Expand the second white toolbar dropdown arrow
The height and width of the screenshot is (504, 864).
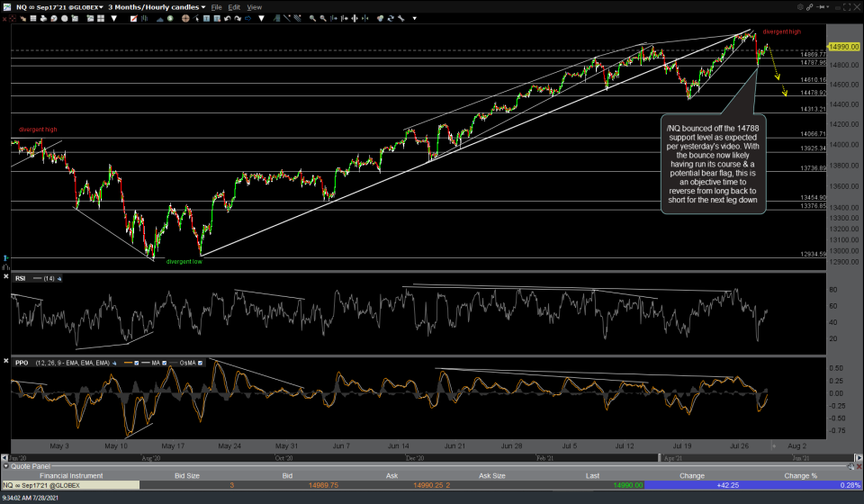click(261, 18)
